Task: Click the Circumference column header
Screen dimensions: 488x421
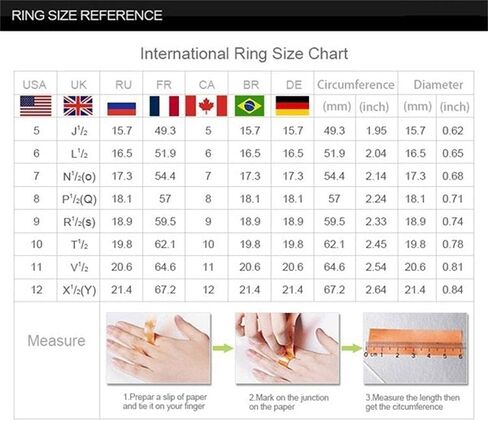Action: [x=356, y=85]
